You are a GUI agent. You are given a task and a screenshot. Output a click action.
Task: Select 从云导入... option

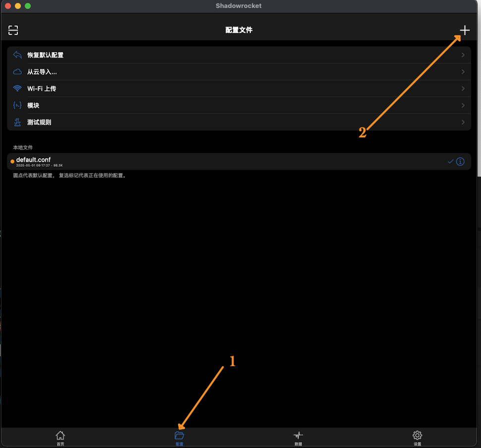[239, 72]
